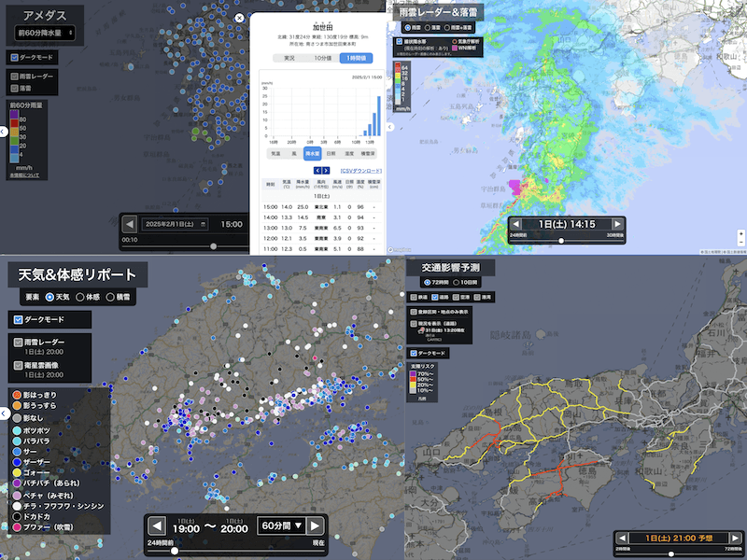747x560 pixels.
Task: Toggle ダークモード checkbox in Amedas panel
Action: pos(15,57)
